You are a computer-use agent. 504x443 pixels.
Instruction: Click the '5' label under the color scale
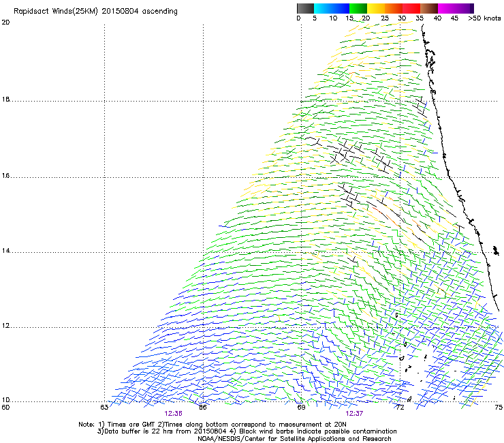pos(315,18)
